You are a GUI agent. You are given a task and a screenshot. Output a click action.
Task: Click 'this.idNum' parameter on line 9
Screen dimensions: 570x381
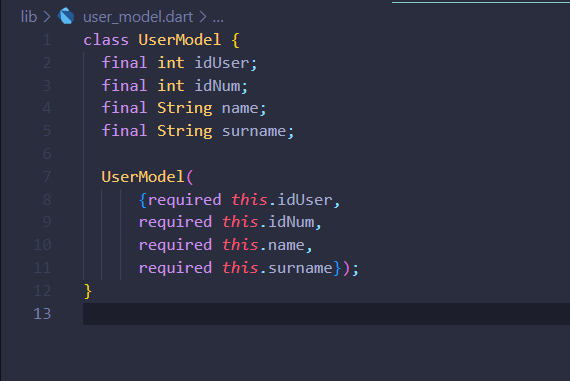point(268,222)
